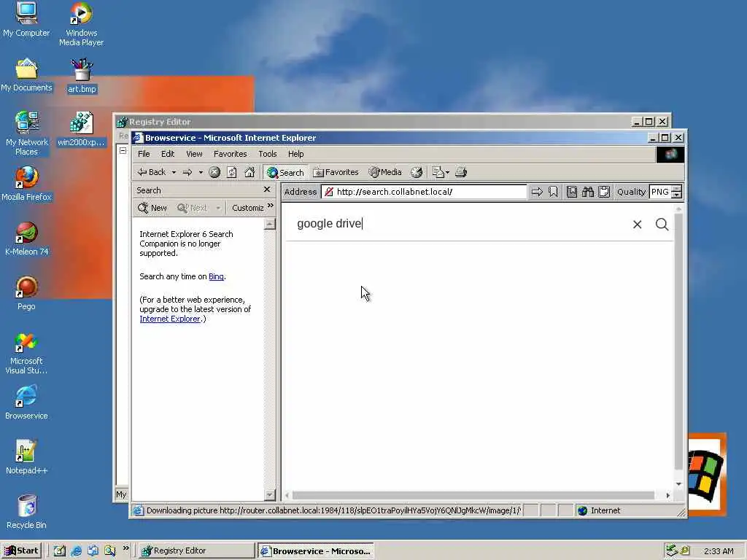Open the Forward history dropdown arrow
Image resolution: width=747 pixels, height=560 pixels.
pyautogui.click(x=201, y=172)
